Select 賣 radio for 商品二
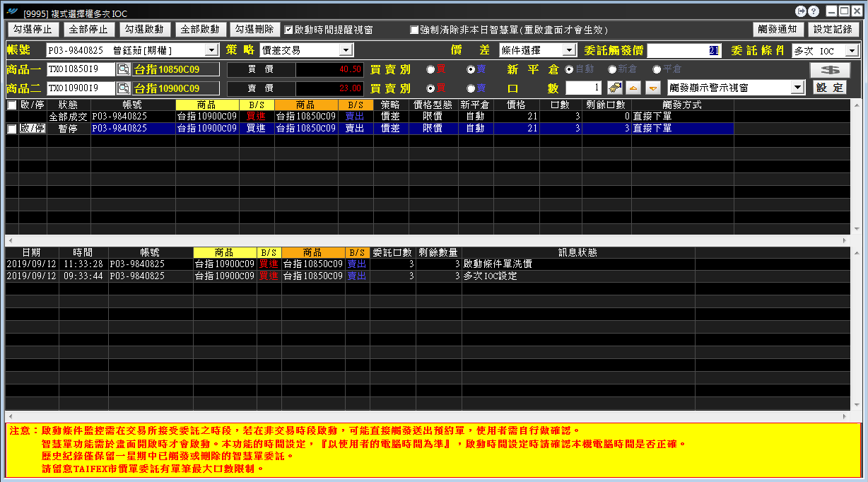868x482 pixels. tap(471, 88)
